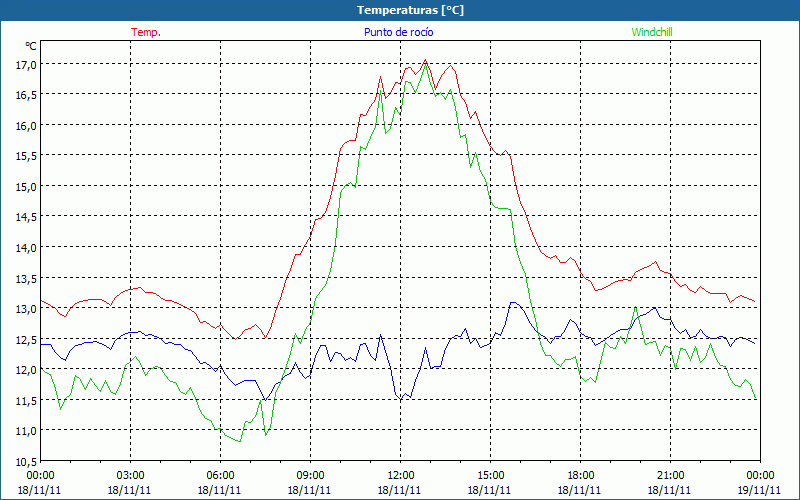Click the "11,0" y-axis value

26,431
